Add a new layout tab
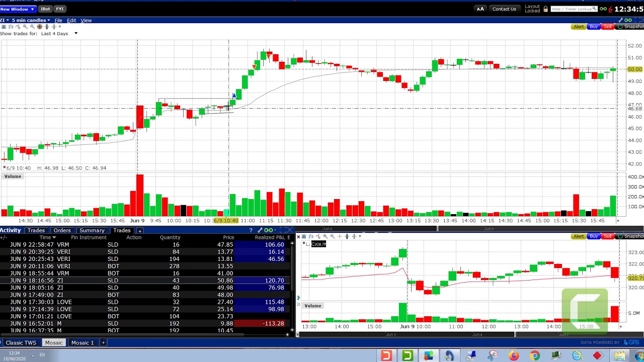Viewport: 644px width, 362px height. click(103, 343)
